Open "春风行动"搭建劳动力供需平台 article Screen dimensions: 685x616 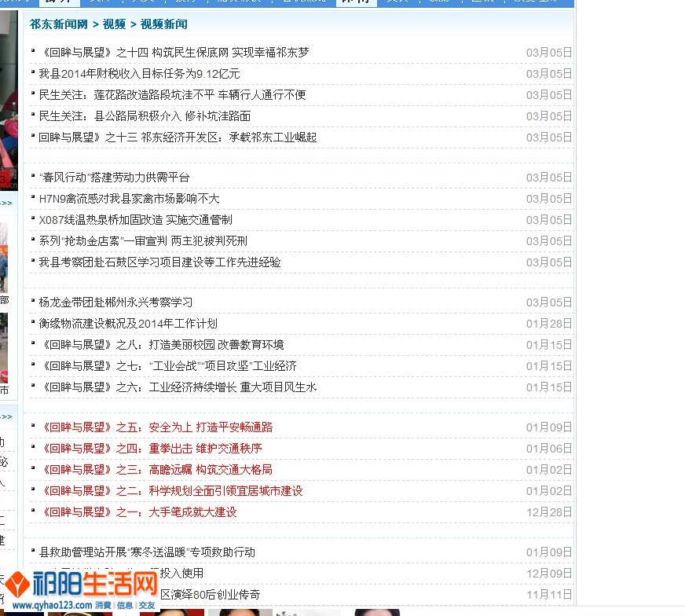click(114, 178)
